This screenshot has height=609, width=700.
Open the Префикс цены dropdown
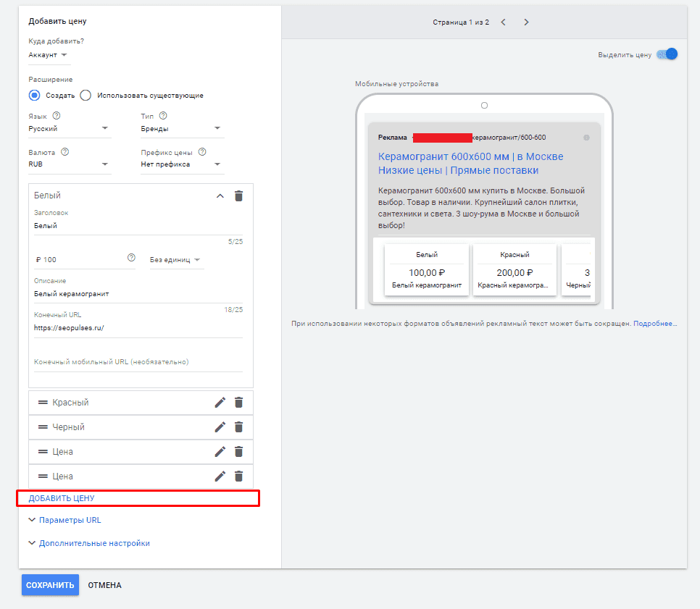[182, 164]
